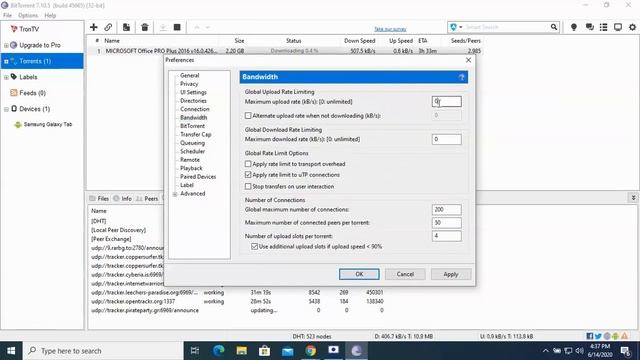This screenshot has height=360, width=640.
Task: Click global maximum number of connections field
Action: (447, 209)
